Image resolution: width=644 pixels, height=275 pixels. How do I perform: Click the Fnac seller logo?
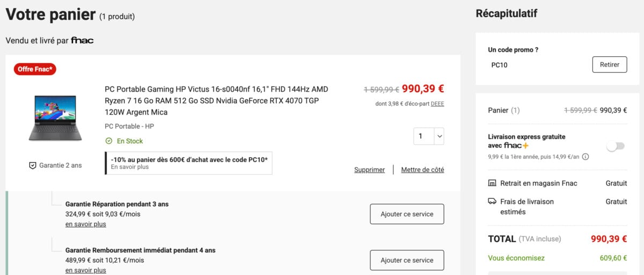pyautogui.click(x=82, y=41)
